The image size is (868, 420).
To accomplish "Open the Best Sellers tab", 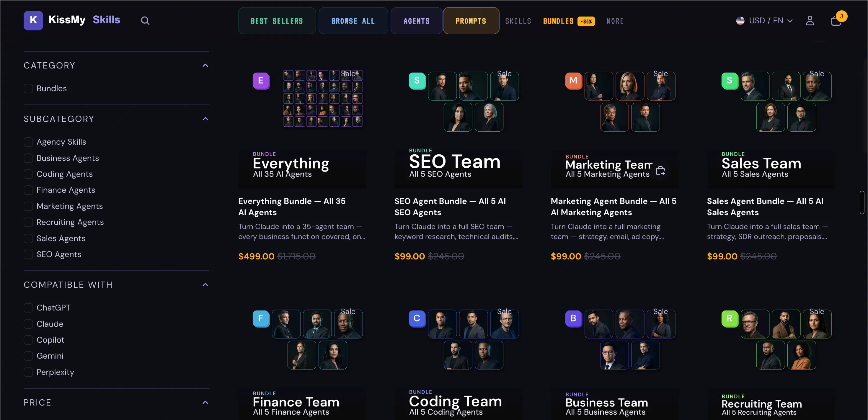I will tap(277, 21).
